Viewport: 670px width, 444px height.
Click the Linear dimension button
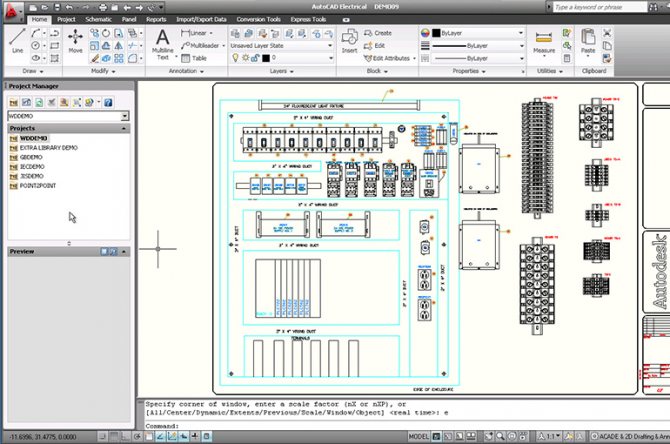click(x=196, y=33)
